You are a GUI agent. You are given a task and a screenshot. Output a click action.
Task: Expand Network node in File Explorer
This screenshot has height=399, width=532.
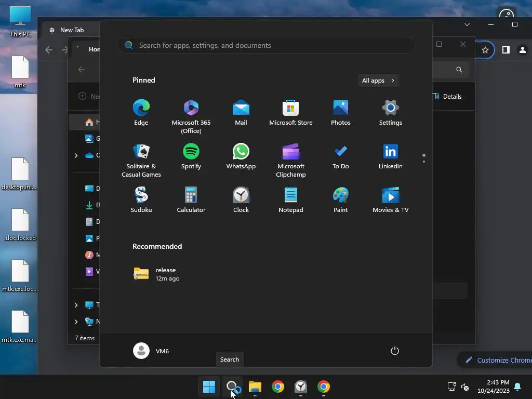click(76, 322)
